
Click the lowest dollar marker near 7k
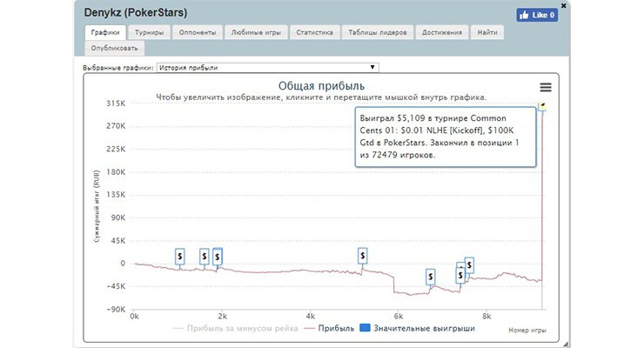click(430, 276)
